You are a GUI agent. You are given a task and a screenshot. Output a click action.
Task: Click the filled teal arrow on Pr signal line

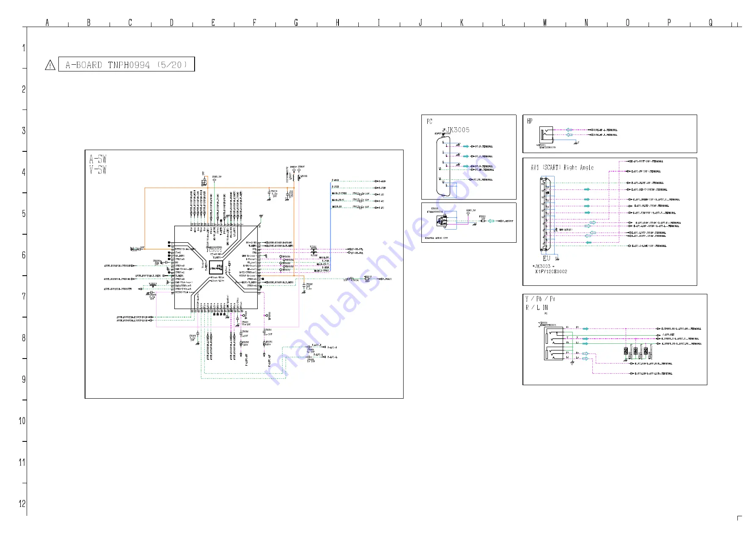click(586, 329)
